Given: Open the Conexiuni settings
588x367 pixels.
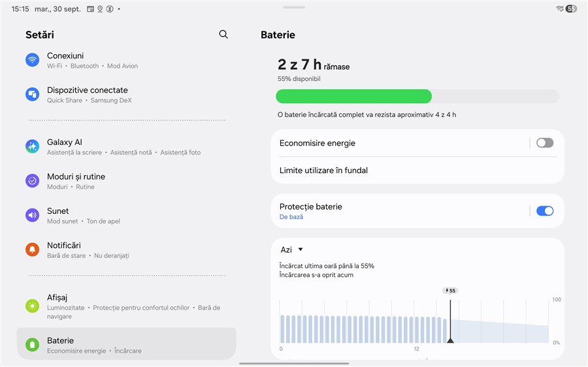Looking at the screenshot, I should (126, 60).
